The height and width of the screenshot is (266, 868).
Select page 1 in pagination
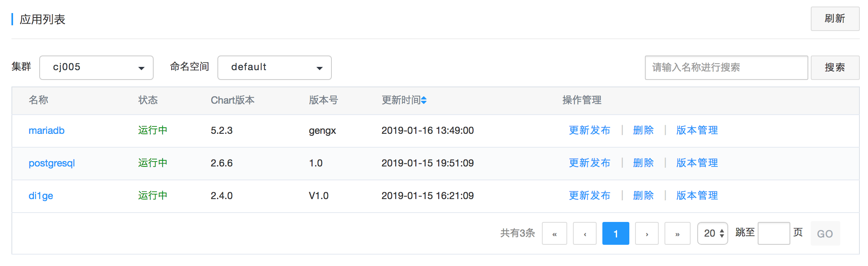616,233
